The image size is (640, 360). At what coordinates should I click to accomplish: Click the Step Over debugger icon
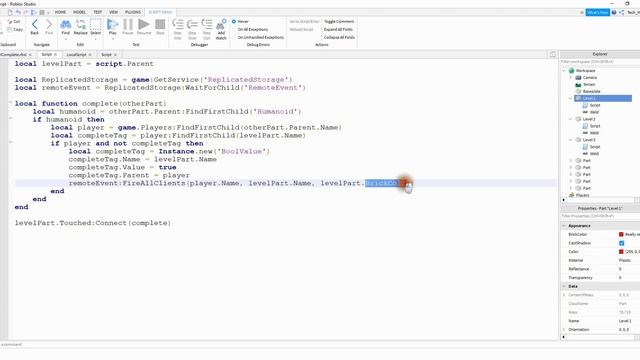click(192, 24)
